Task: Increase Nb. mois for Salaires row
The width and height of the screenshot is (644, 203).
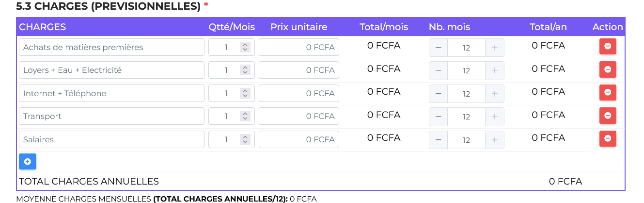Action: point(494,140)
